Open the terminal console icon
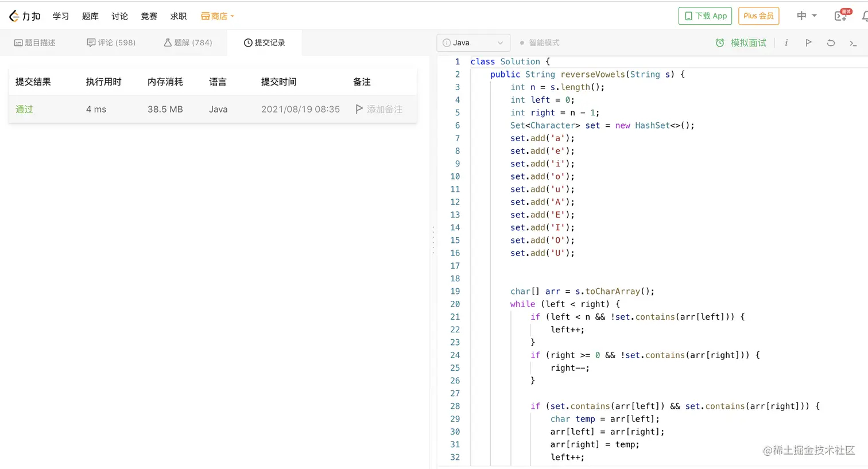Screen dimensions: 868x469 (x=853, y=43)
